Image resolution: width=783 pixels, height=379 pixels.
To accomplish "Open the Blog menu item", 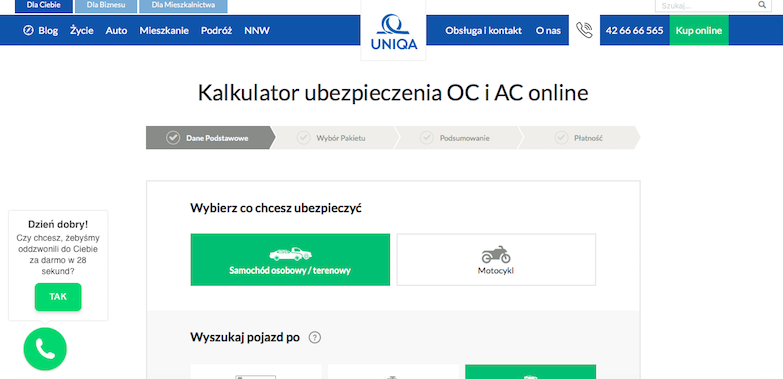I will [48, 30].
